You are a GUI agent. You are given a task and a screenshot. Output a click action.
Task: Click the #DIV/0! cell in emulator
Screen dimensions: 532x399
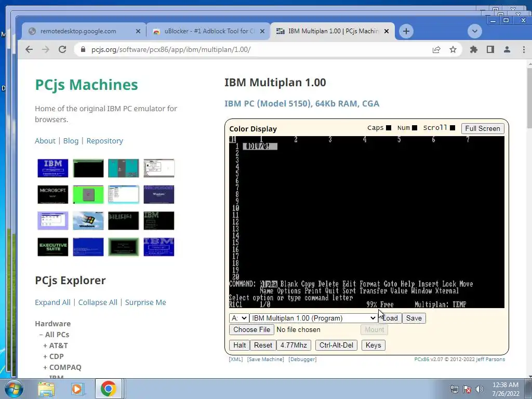point(260,146)
